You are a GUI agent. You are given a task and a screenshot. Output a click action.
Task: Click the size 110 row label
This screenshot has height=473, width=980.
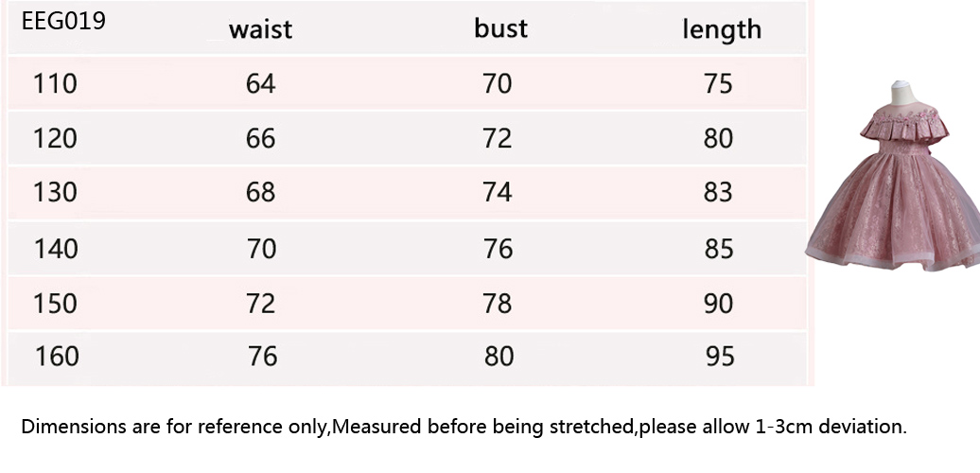tap(55, 84)
